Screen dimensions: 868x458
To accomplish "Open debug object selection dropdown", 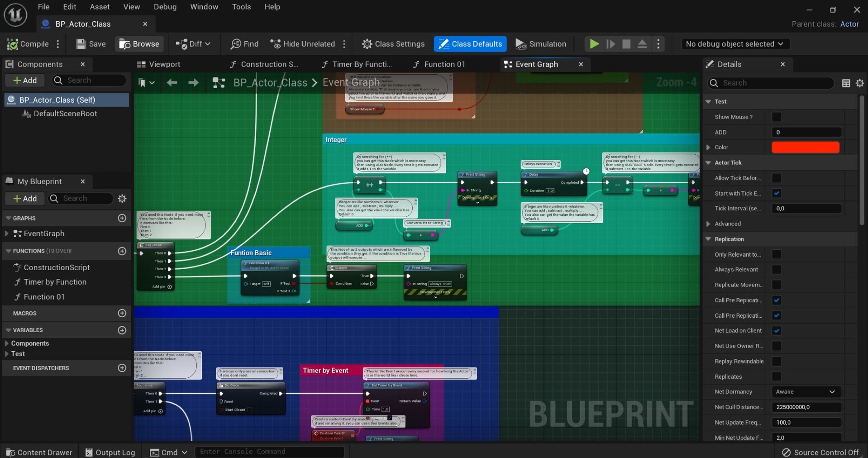I will 734,44.
